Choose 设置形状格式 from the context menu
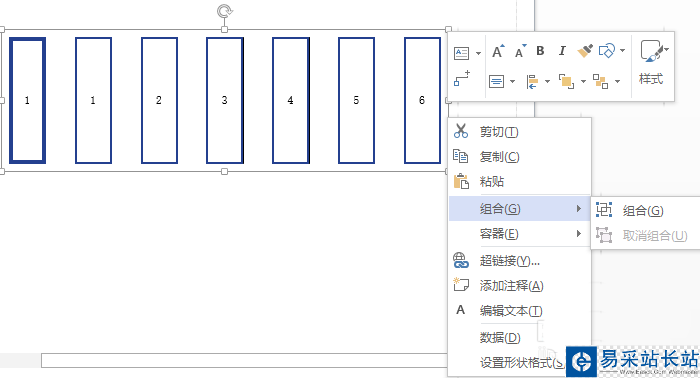This screenshot has width=700, height=378. 521,362
